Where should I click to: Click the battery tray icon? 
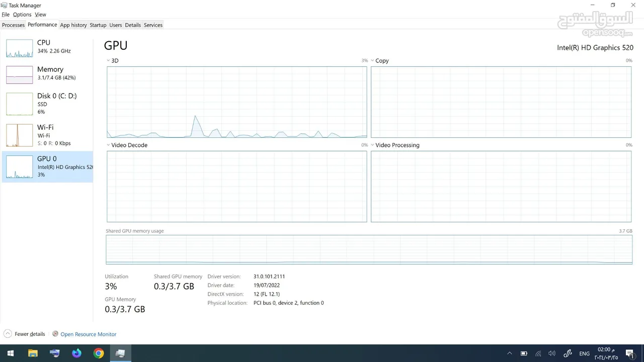[x=524, y=353]
